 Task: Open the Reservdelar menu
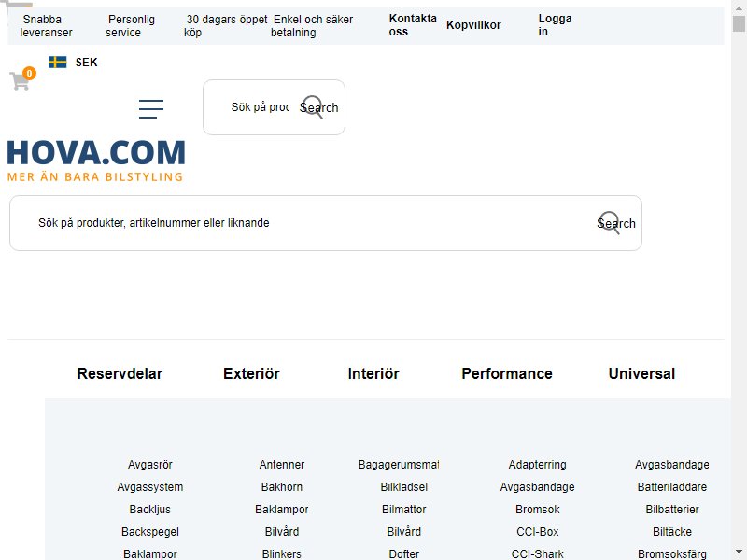[x=120, y=374]
